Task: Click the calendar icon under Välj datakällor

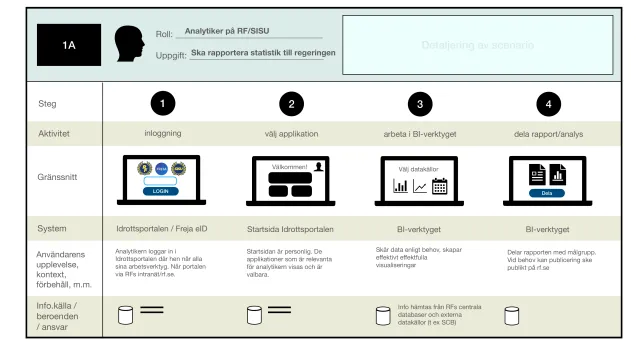Action: [x=440, y=186]
